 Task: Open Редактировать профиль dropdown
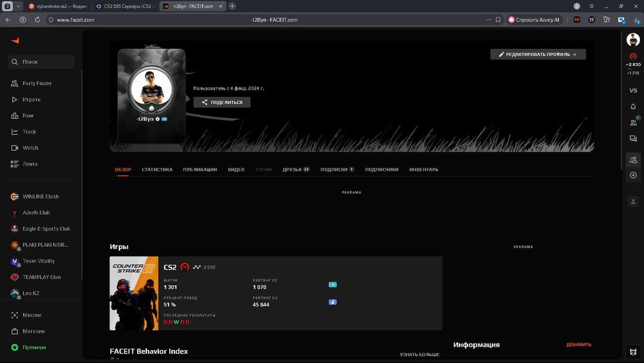click(x=538, y=54)
